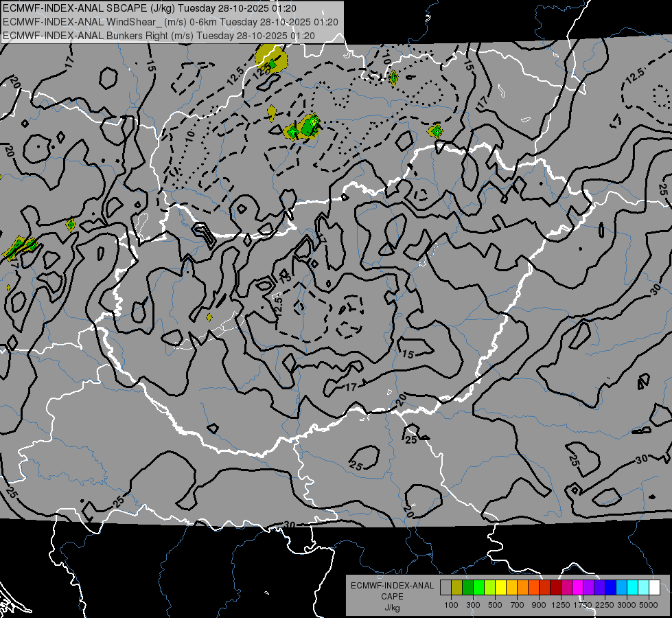Viewport: 672px width, 618px height.
Task: Select the dark red 1250 legend swatch
Action: [555, 587]
